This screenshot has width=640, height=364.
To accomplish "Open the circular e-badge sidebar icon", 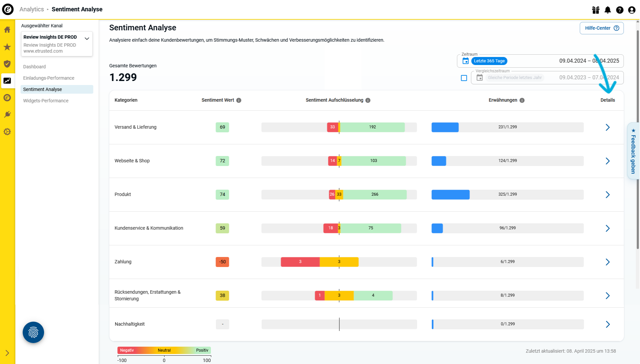I will [x=7, y=98].
